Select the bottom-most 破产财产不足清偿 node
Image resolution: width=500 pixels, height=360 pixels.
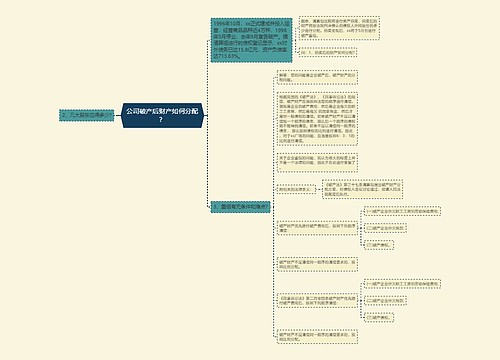click(x=317, y=337)
